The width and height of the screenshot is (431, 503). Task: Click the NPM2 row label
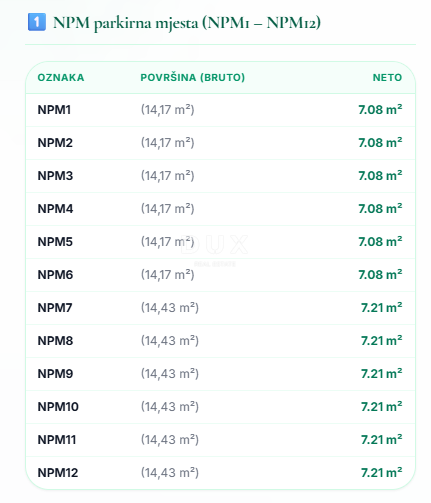pyautogui.click(x=55, y=143)
